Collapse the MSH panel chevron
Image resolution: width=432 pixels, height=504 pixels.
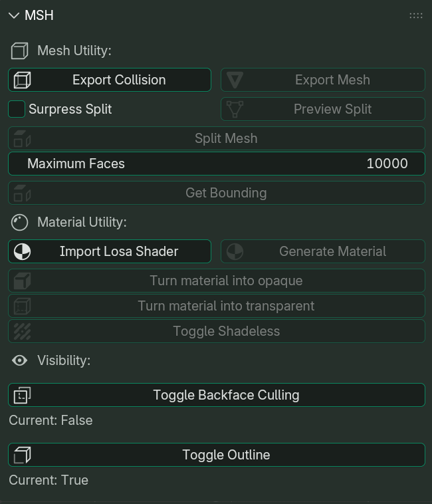14,15
